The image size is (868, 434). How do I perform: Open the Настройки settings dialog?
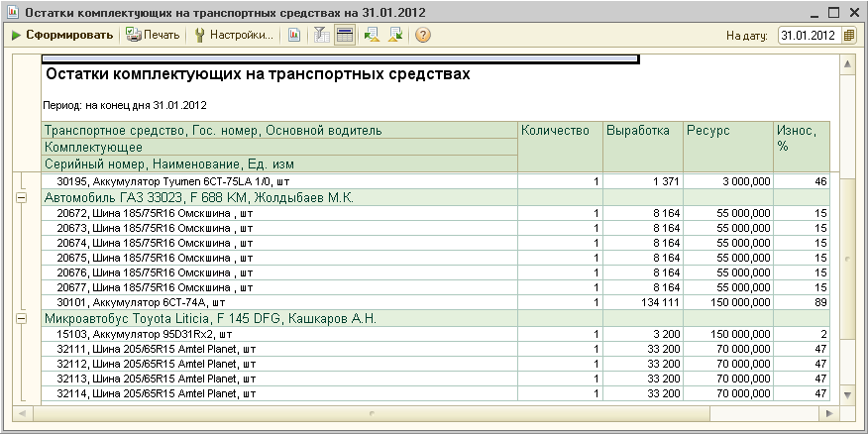point(235,35)
